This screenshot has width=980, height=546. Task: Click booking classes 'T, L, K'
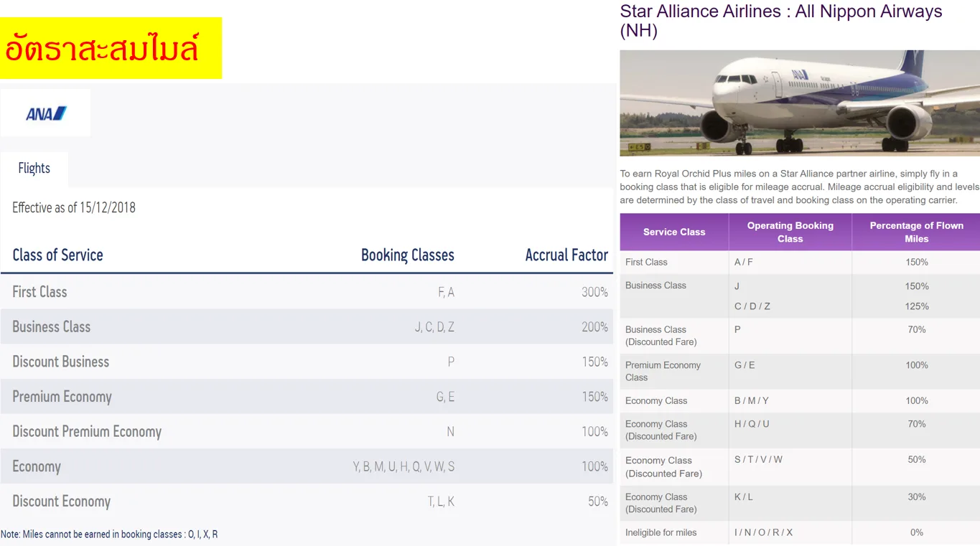pyautogui.click(x=441, y=502)
